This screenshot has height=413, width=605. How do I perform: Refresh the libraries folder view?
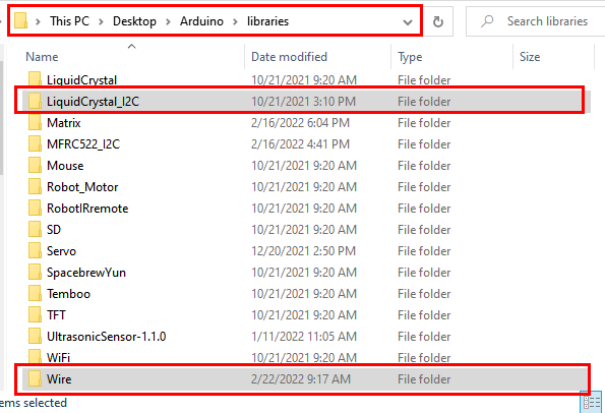point(438,22)
